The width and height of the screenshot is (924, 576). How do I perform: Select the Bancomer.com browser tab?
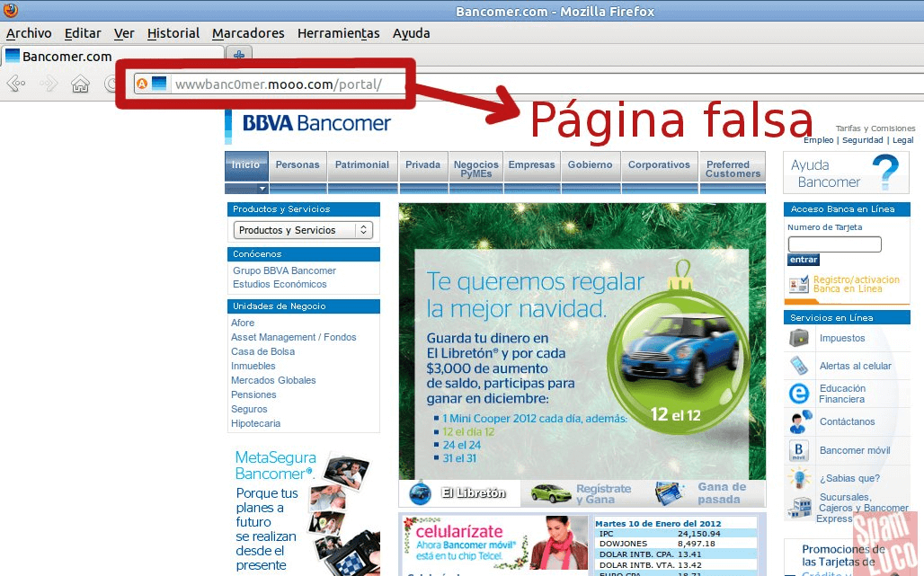coord(112,57)
